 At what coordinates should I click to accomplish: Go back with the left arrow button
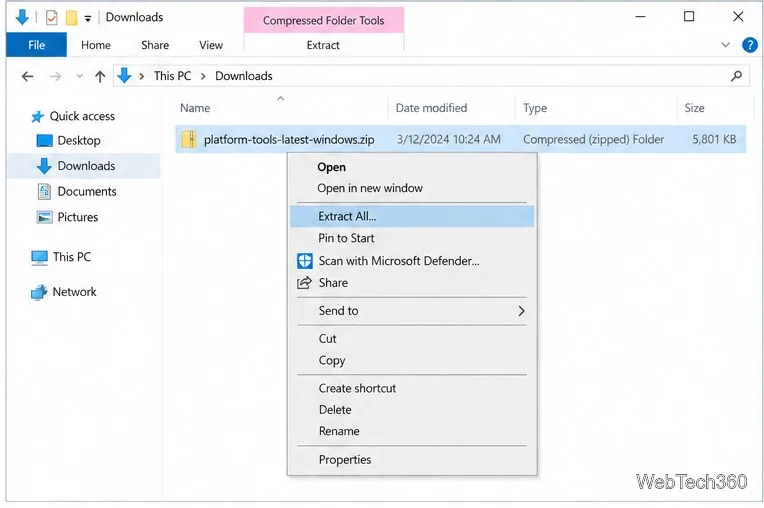(x=28, y=76)
